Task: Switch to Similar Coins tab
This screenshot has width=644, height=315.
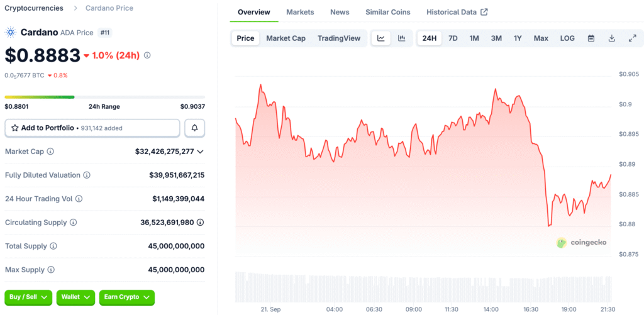Action: point(387,12)
